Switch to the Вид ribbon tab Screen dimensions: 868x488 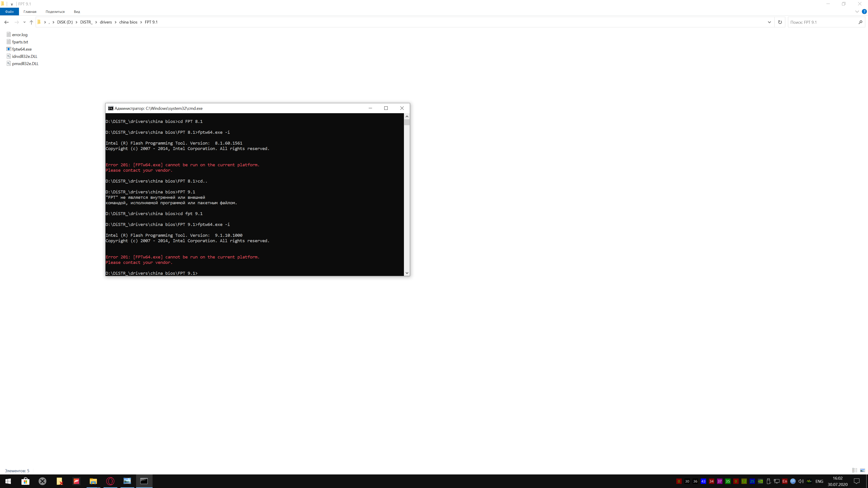[77, 12]
